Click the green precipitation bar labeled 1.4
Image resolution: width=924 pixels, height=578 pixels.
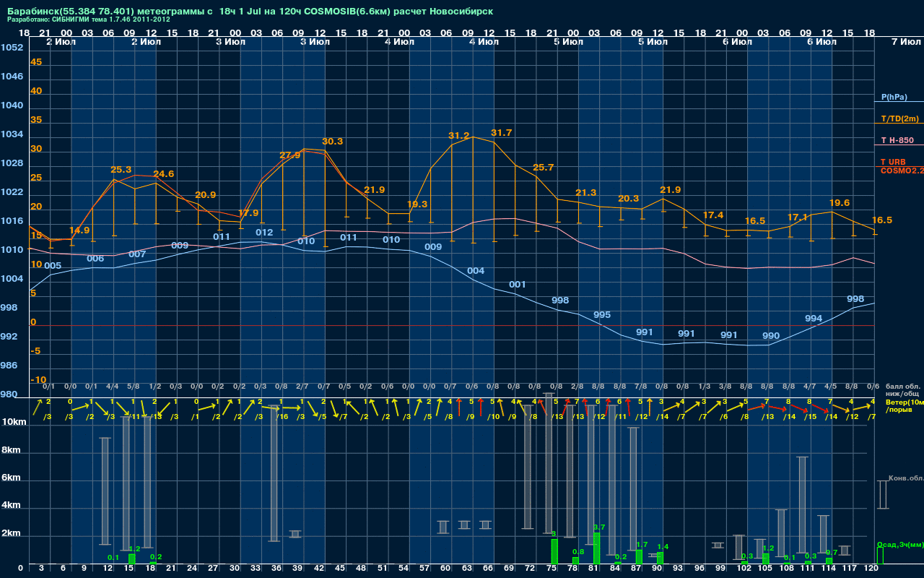point(660,559)
